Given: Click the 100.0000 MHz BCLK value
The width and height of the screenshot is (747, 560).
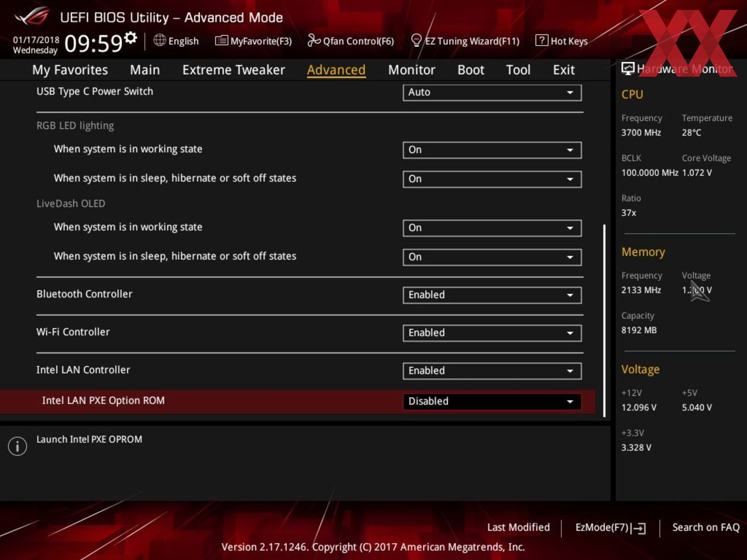Looking at the screenshot, I should (650, 172).
